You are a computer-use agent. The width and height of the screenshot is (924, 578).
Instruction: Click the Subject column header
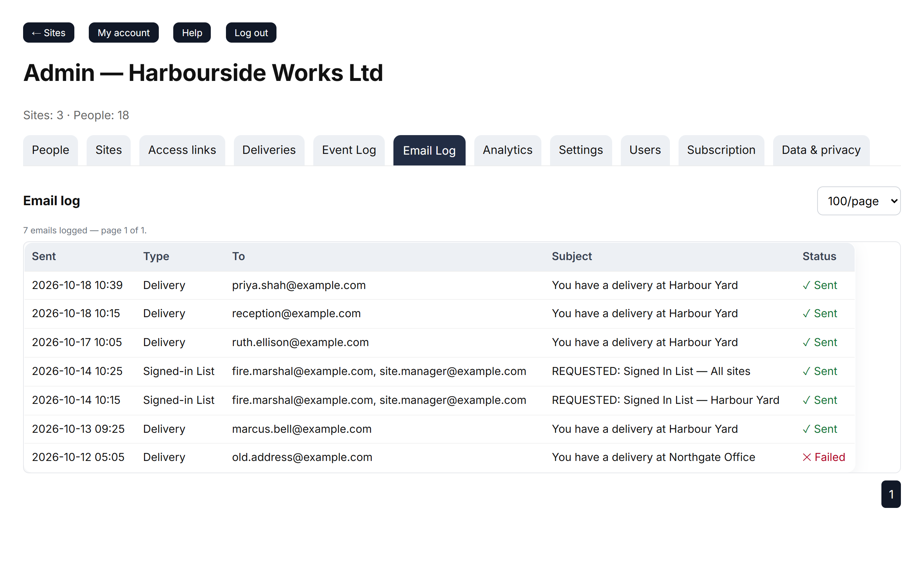pos(572,256)
